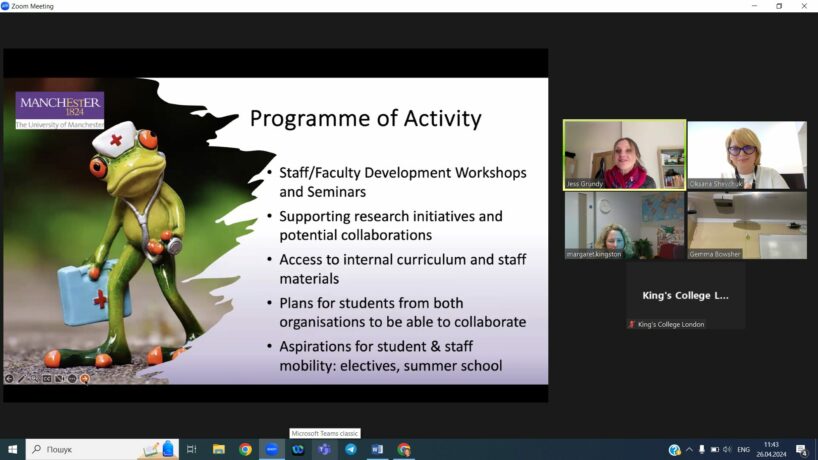Click the previous slide arrow in presentation toolbar
Screen dimensions: 818x460
pyautogui.click(x=9, y=379)
